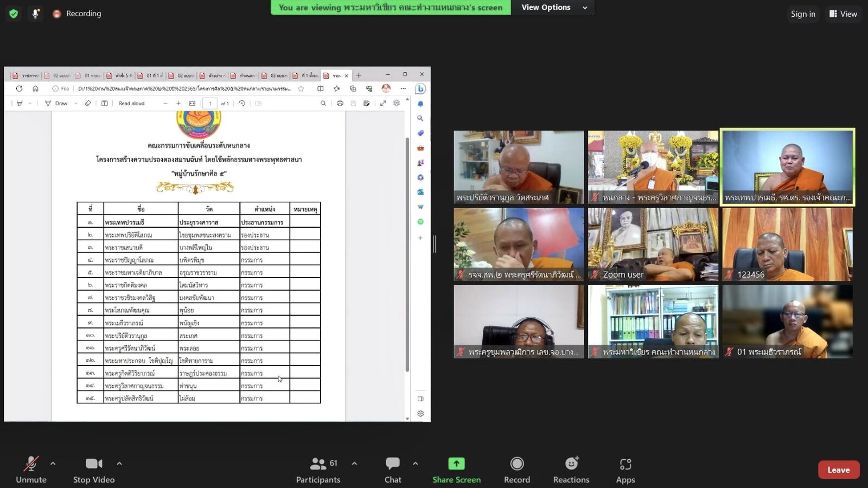
Task: Click the PDF page number field
Action: pos(210,103)
